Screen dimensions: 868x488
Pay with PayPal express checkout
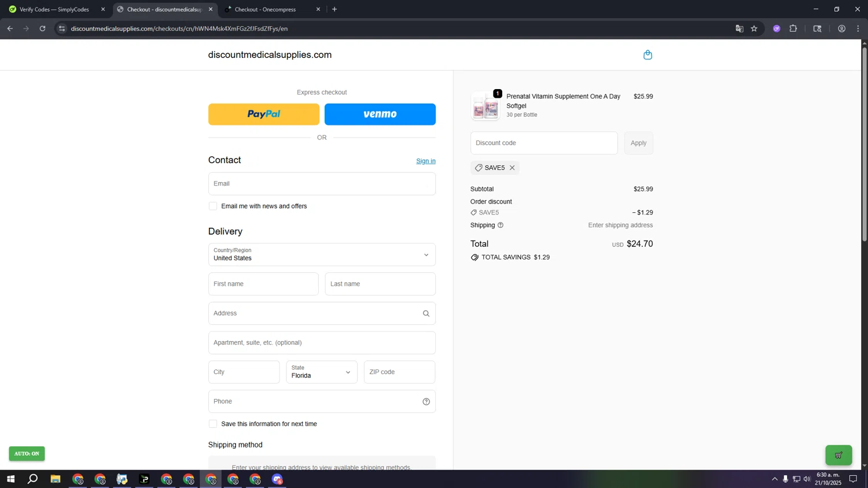tap(264, 114)
